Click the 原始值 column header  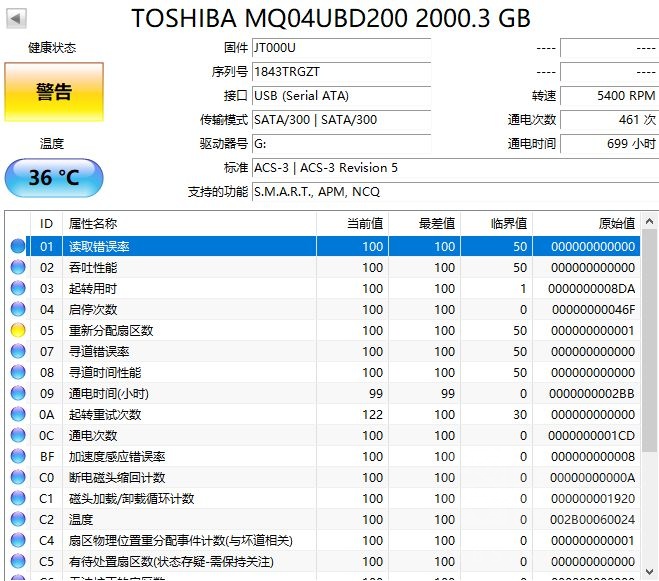tap(587, 224)
